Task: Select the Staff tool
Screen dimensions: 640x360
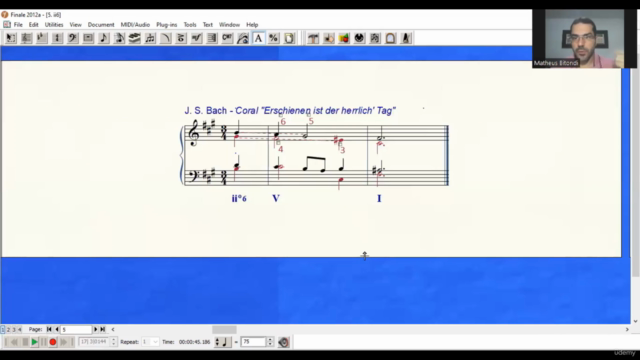Action: [x=26, y=38]
